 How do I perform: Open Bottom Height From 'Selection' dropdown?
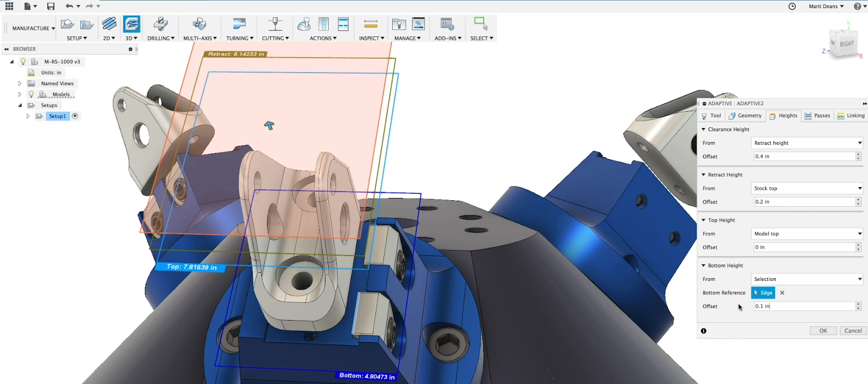point(807,279)
